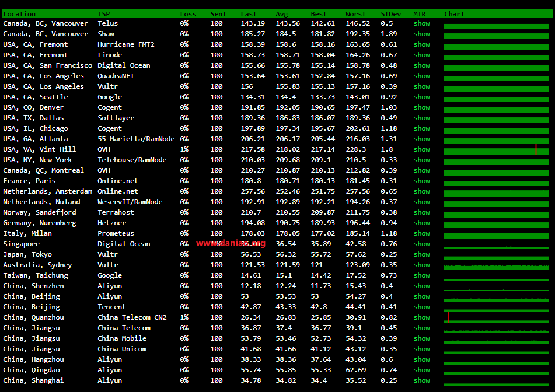Show MTR for Milan Prometeus

coord(421,233)
